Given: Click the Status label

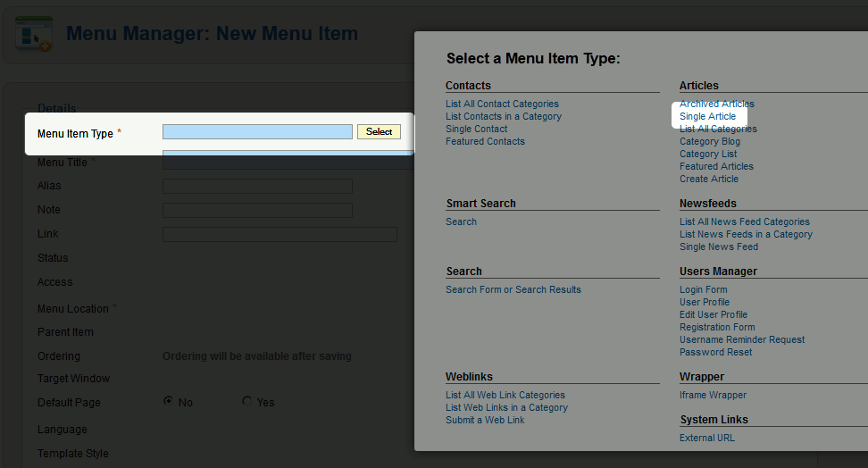Looking at the screenshot, I should tap(53, 258).
